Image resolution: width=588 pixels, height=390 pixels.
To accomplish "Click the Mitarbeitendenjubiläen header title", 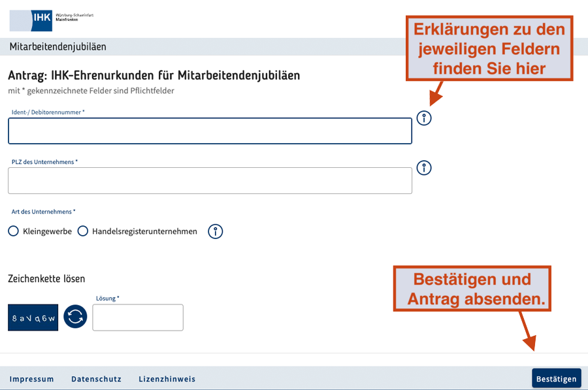I will (57, 47).
